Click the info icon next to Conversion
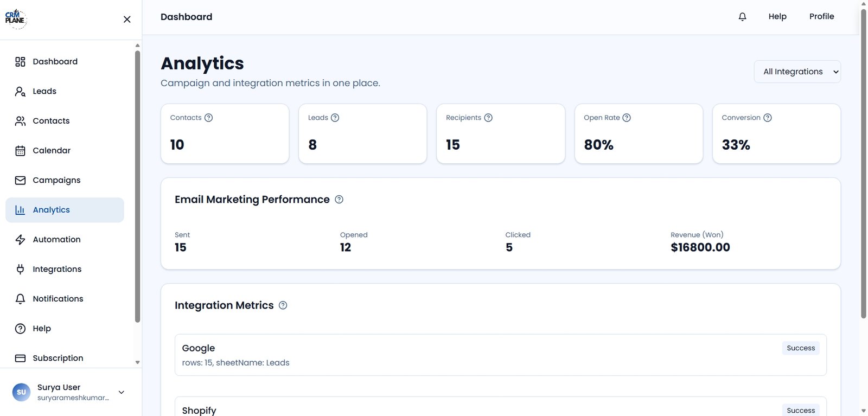The width and height of the screenshot is (868, 416). click(x=768, y=118)
